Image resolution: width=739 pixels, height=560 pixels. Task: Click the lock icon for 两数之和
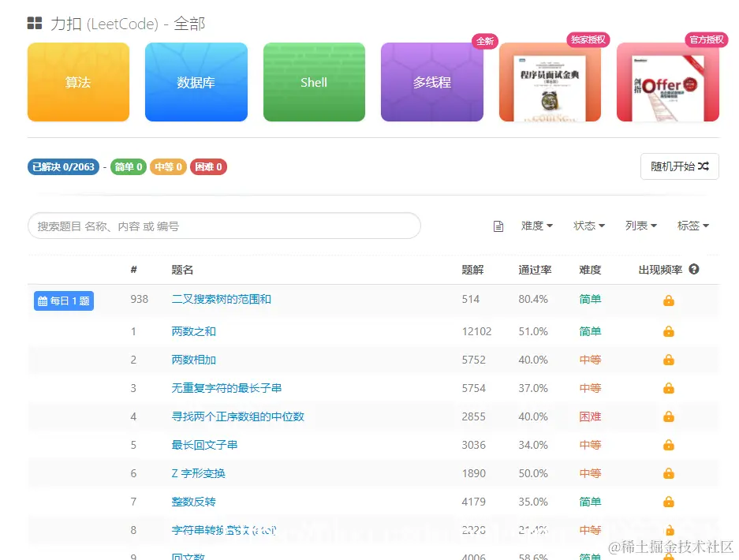pyautogui.click(x=668, y=331)
